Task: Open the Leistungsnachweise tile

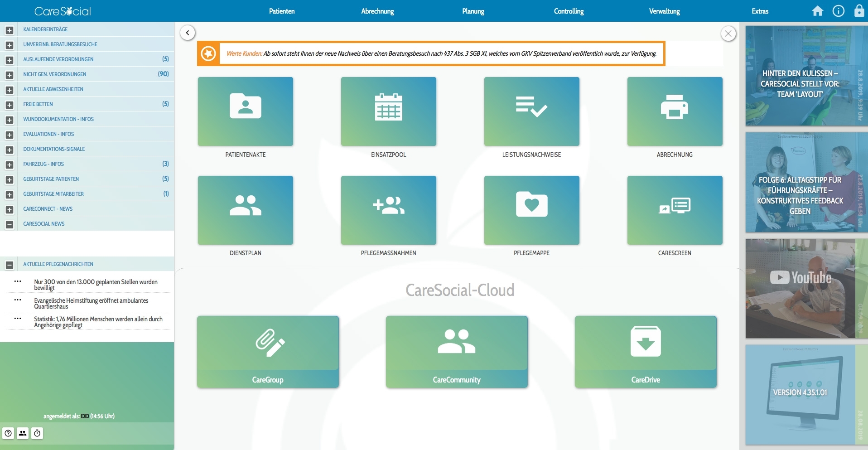Action: click(532, 111)
